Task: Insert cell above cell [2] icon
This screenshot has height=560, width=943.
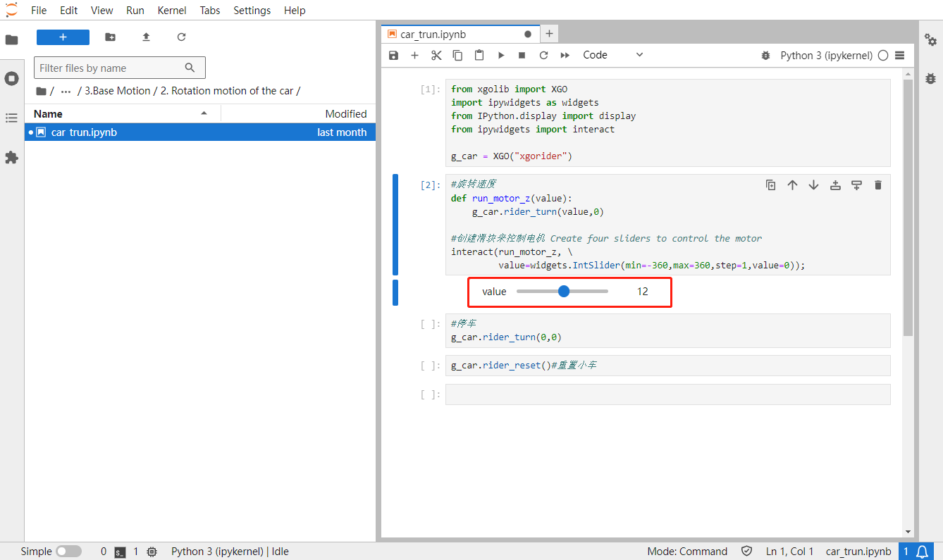Action: [835, 185]
